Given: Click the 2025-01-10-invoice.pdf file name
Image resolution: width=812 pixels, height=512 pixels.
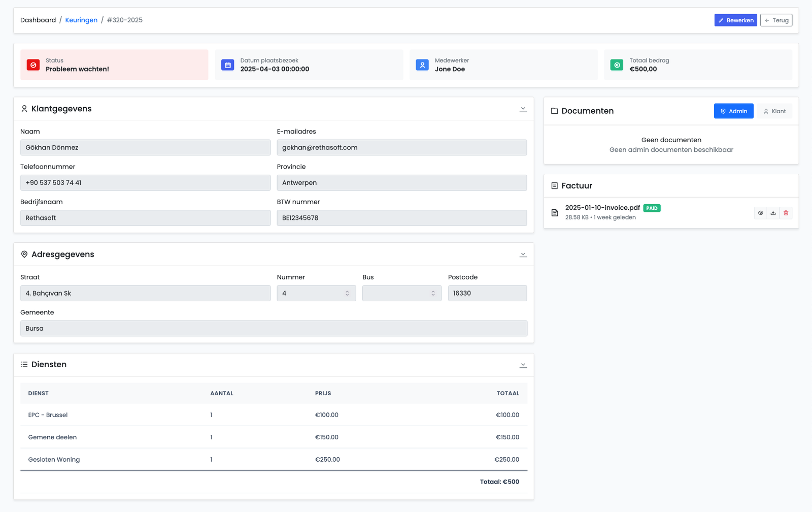Looking at the screenshot, I should (x=602, y=208).
